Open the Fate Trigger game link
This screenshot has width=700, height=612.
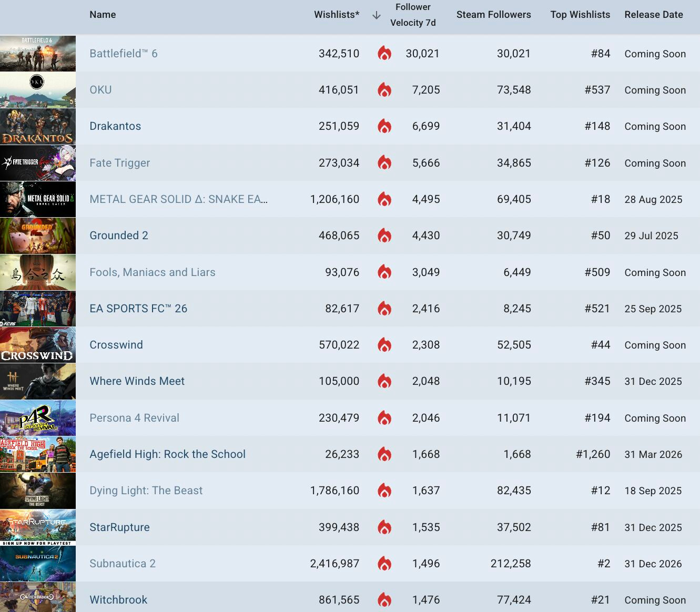[120, 163]
